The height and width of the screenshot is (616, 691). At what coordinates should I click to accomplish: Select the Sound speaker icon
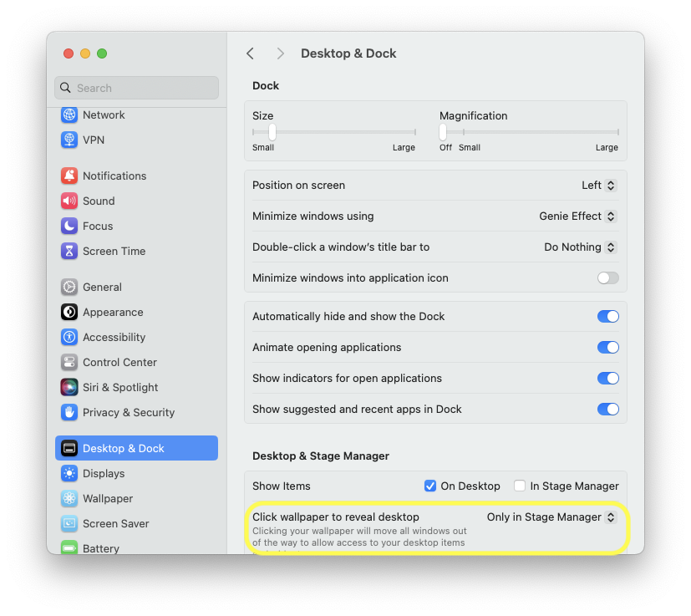(69, 201)
